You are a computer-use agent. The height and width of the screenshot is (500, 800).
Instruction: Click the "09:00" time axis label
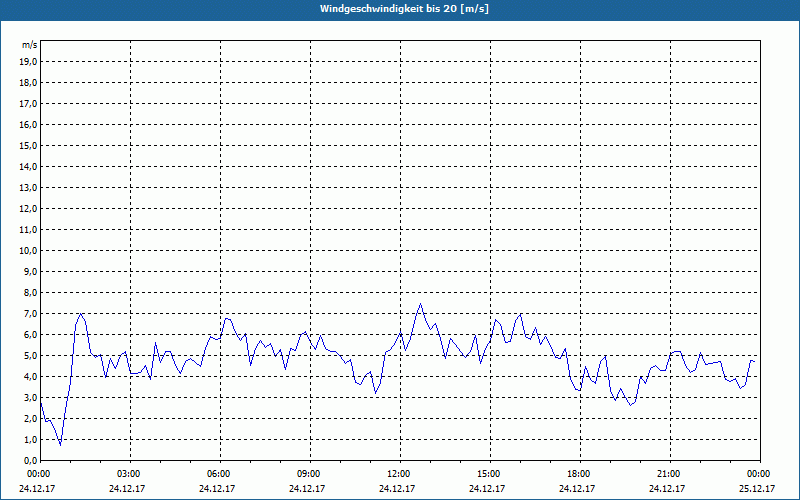309,474
